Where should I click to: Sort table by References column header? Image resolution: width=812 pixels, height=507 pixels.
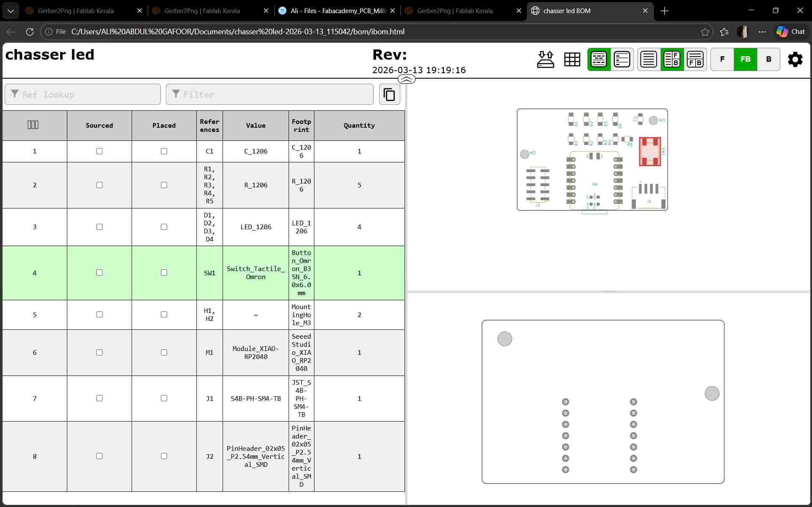coord(209,125)
